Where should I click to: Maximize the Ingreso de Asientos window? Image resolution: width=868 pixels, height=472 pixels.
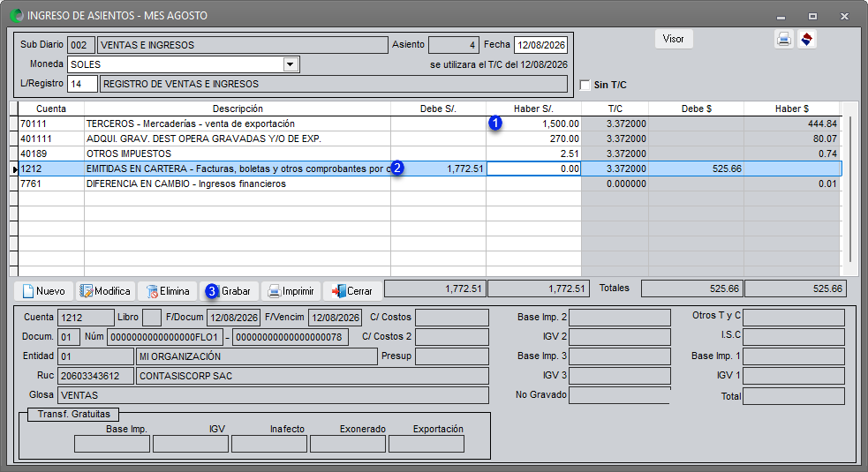coord(812,16)
